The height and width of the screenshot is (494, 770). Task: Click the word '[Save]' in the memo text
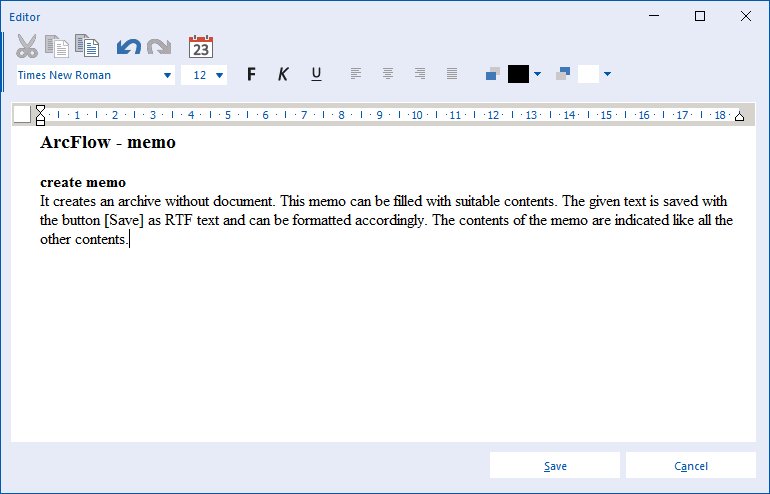(124, 220)
